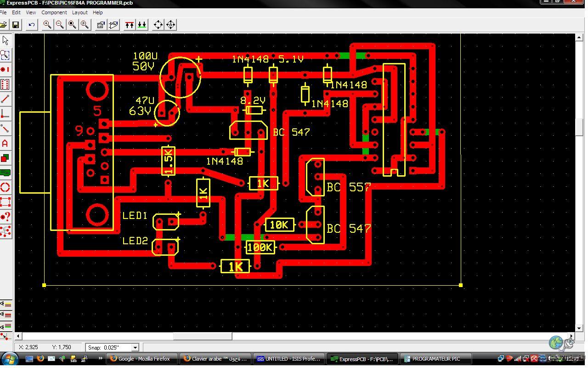Select the place text tool
This screenshot has height=368, width=588.
(x=5, y=144)
